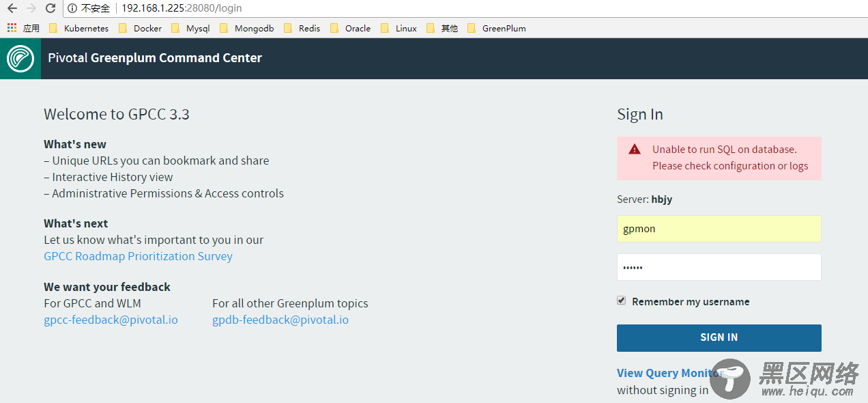Click the red warning triangle icon
Image resolution: width=868 pixels, height=403 pixels.
[635, 149]
